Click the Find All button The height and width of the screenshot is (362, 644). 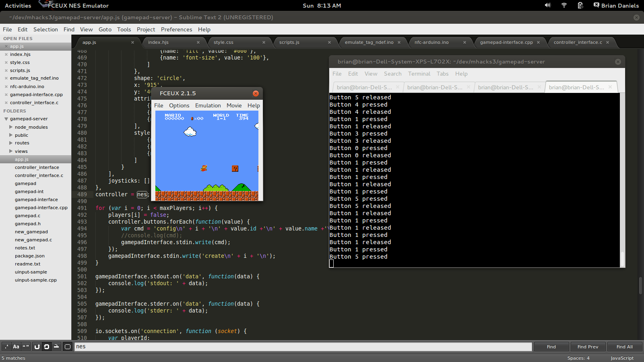624,347
